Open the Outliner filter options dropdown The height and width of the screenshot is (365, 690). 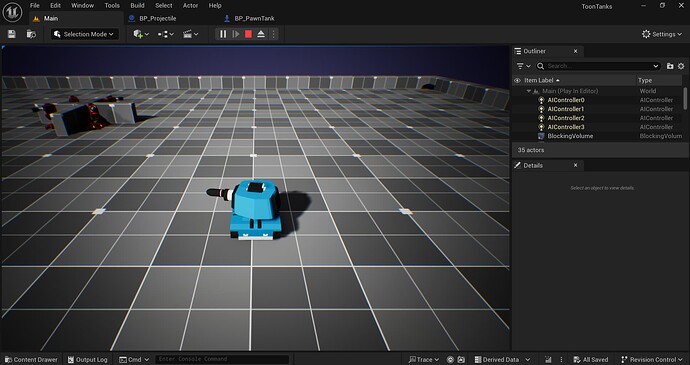pyautogui.click(x=523, y=66)
